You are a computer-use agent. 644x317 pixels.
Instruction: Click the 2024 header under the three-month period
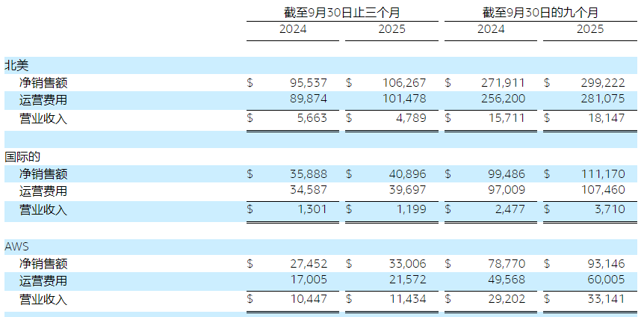point(293,30)
